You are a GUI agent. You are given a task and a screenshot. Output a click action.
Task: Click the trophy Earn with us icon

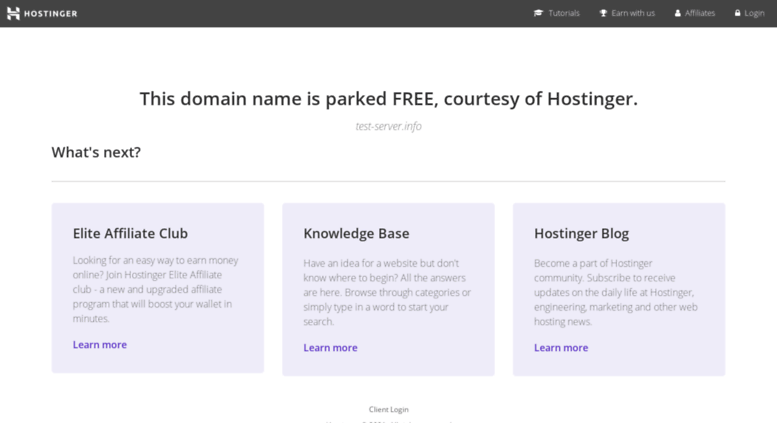[x=603, y=13]
